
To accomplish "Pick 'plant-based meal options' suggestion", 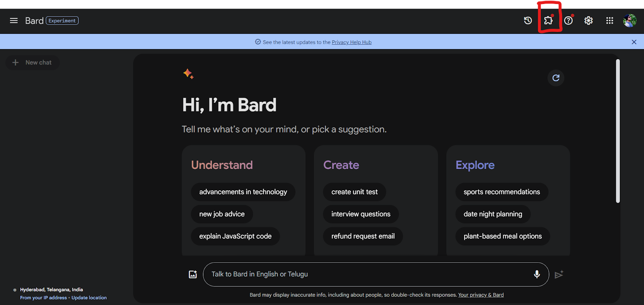I will (503, 236).
